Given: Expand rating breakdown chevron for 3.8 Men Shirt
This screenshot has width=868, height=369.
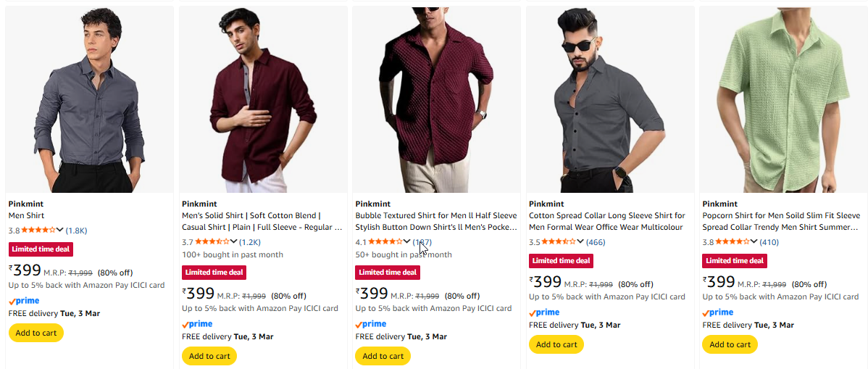Looking at the screenshot, I should (60, 231).
